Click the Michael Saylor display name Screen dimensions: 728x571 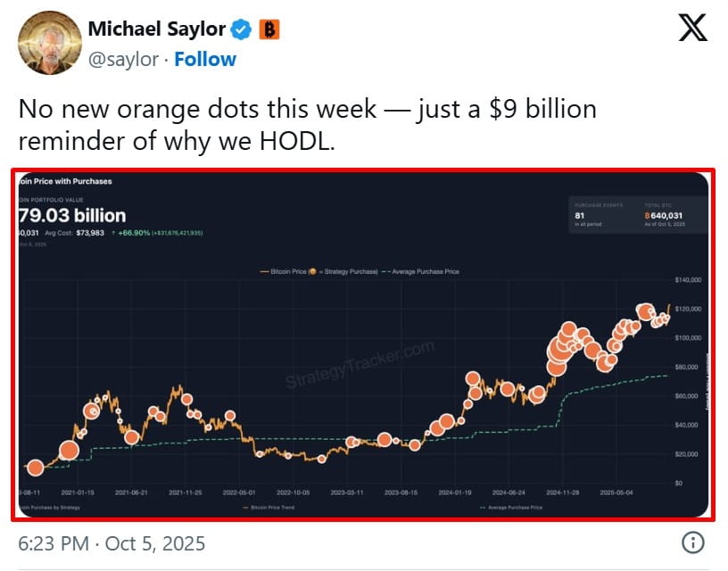[156, 29]
